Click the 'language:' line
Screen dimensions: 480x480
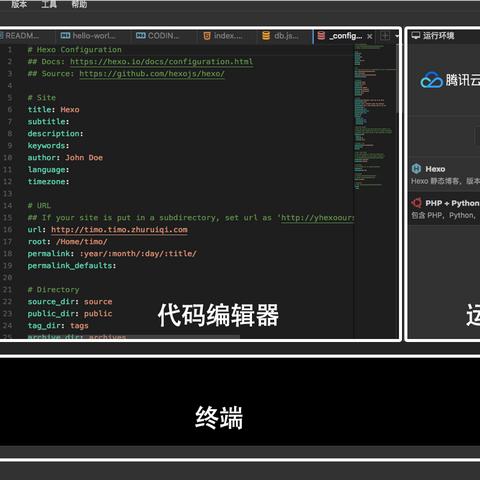(x=48, y=170)
